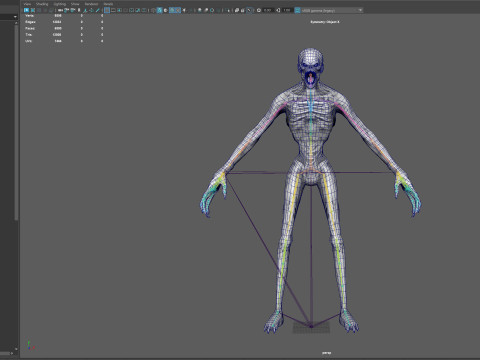
Task: Click the Exposure reset icon
Action: point(259,10)
